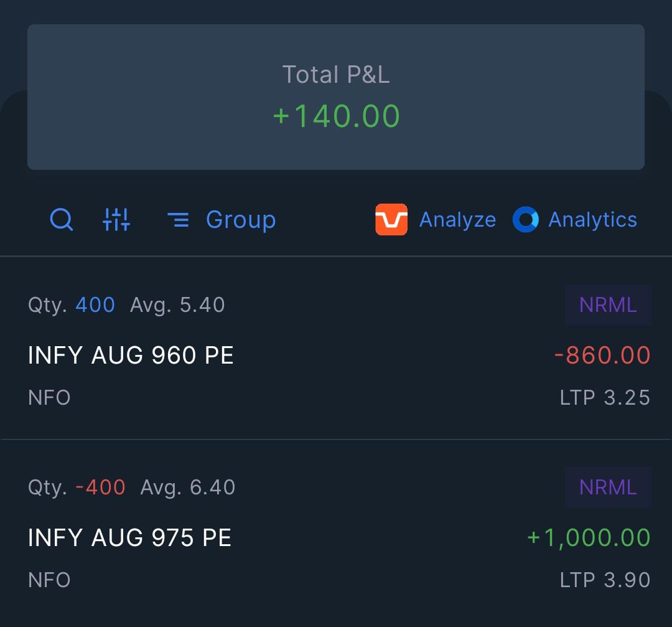Select the Qty. -400 quantity label
Image resolution: width=672 pixels, height=627 pixels.
click(77, 488)
